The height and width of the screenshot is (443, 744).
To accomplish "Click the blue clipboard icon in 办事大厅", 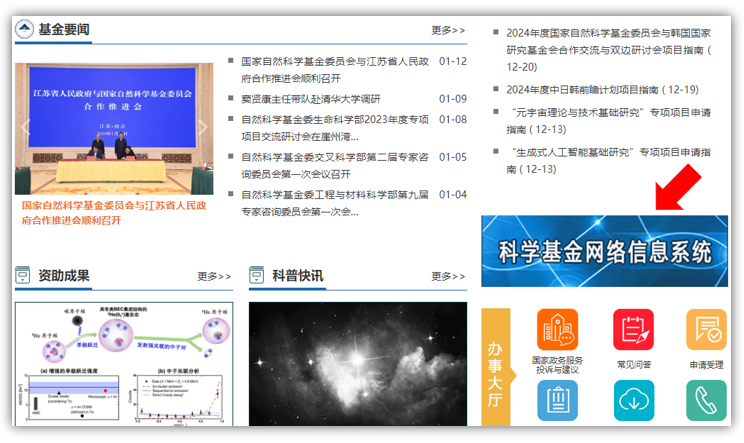I will pyautogui.click(x=557, y=401).
